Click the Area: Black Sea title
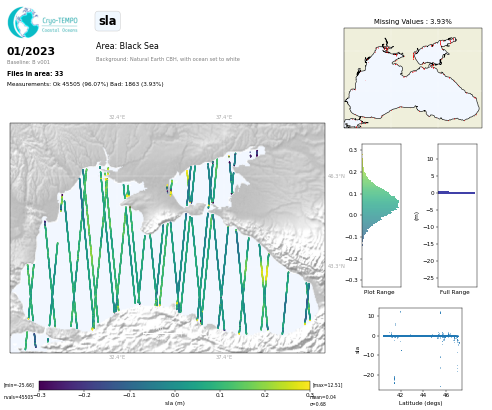Image resolution: width=492 pixels, height=410 pixels. point(127,46)
